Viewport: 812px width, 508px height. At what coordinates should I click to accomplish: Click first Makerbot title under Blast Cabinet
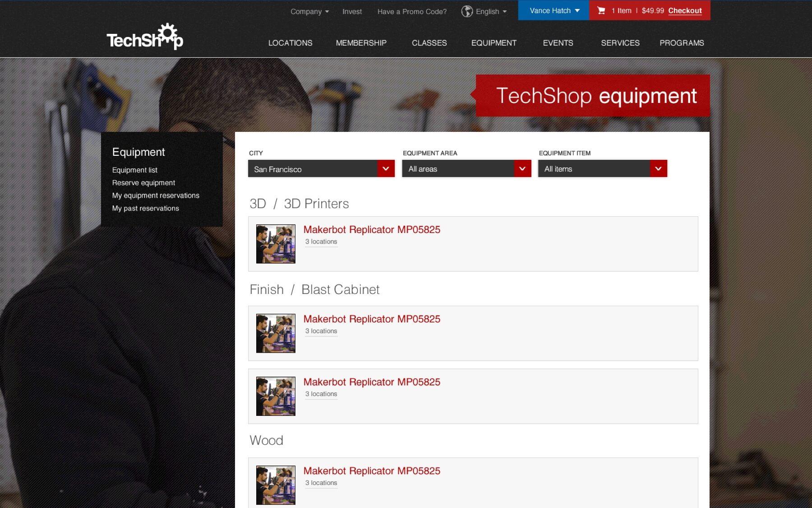[372, 319]
